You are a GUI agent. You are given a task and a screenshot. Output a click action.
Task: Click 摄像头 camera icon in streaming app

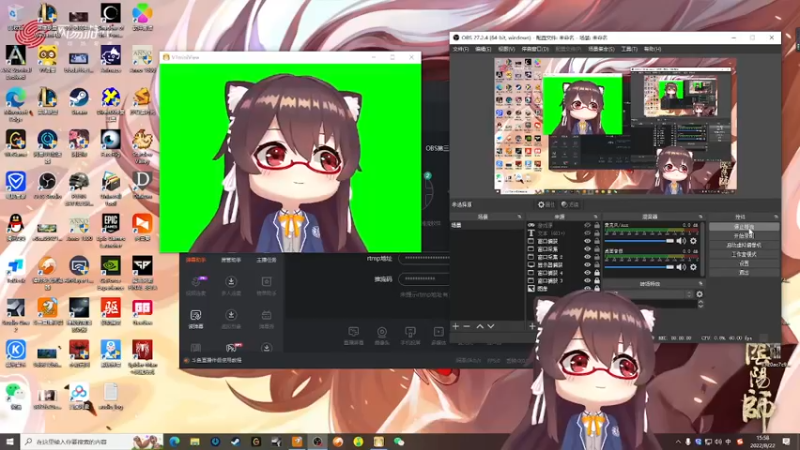click(382, 336)
